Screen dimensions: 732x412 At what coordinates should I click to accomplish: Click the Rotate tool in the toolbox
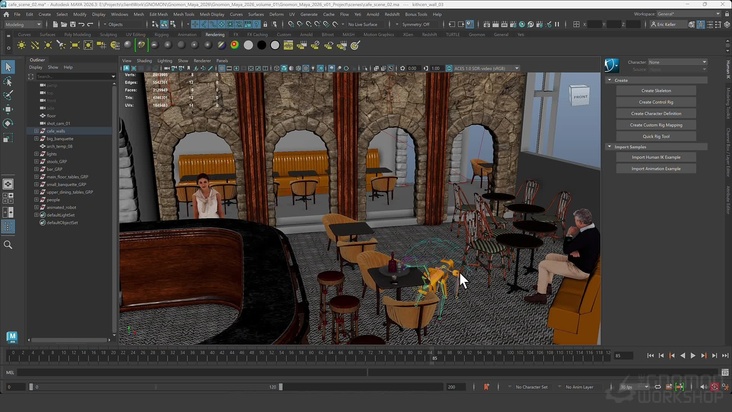tap(8, 123)
